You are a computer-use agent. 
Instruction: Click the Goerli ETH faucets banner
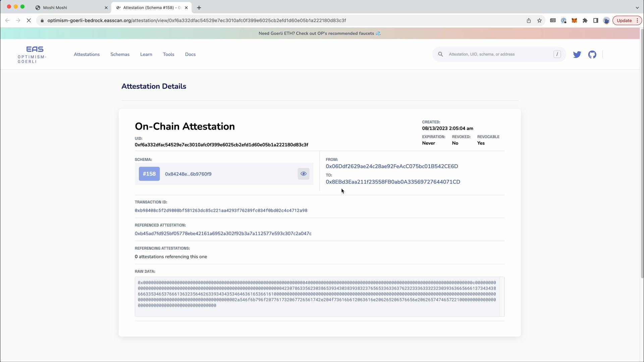pyautogui.click(x=320, y=33)
